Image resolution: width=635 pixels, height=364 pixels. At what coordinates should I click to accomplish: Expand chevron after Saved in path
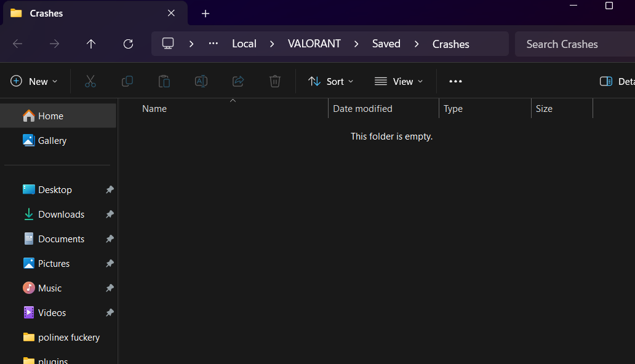[x=417, y=44]
